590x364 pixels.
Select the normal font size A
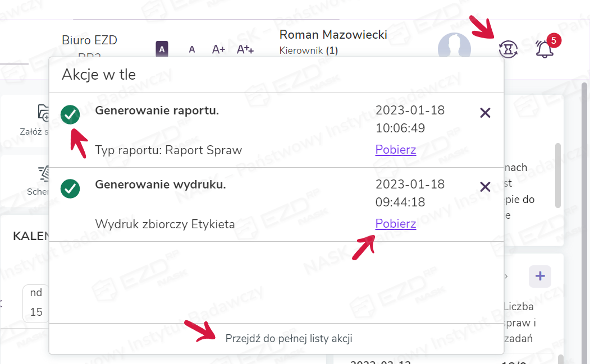click(192, 49)
